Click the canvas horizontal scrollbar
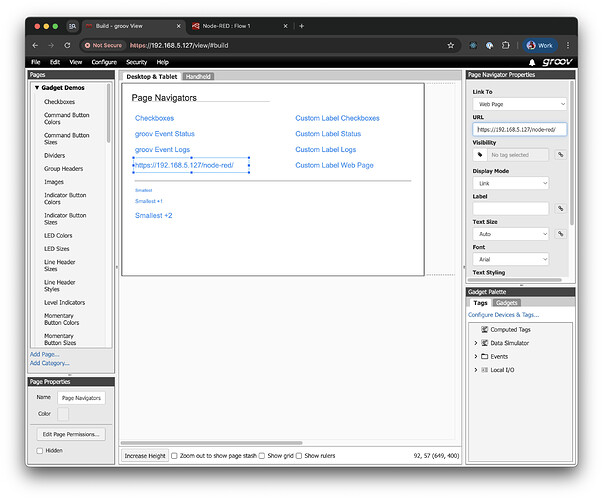602x500 pixels. coord(212,443)
